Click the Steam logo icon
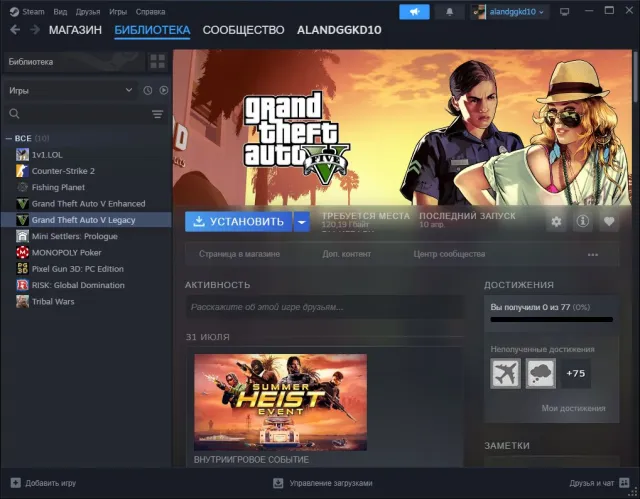Screen dimensions: 640x499 click(14, 12)
